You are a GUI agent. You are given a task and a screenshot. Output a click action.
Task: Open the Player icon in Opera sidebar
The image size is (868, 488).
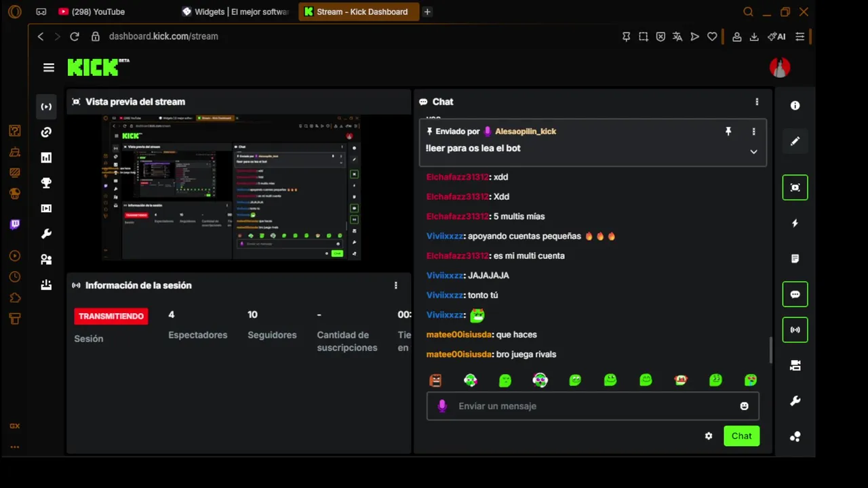(14, 256)
